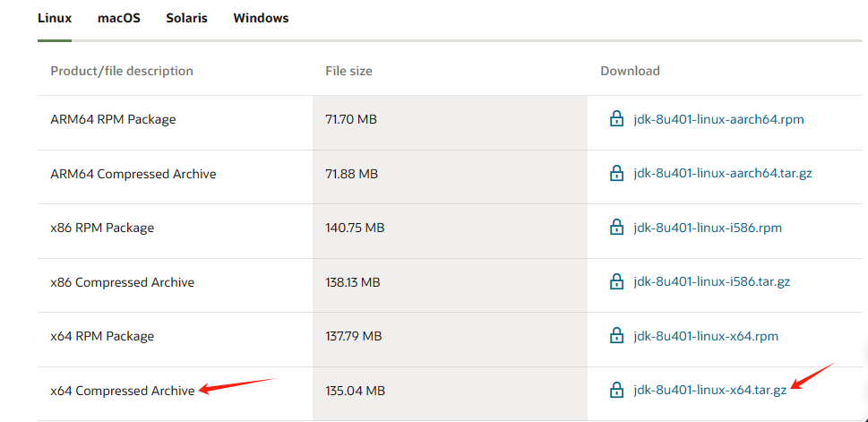The height and width of the screenshot is (422, 868).
Task: Click the Product/file description column header
Action: point(122,71)
